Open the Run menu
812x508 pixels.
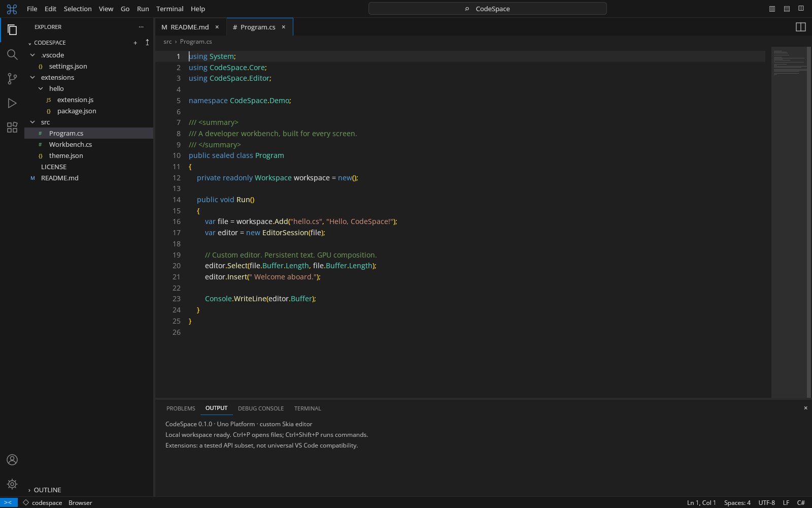(x=143, y=9)
